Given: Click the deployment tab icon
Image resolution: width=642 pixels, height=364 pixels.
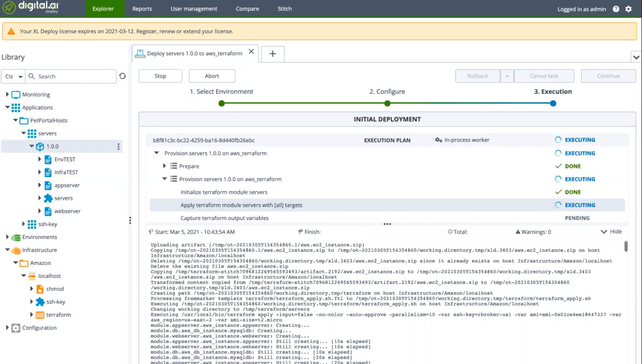Looking at the screenshot, I should pyautogui.click(x=140, y=53).
